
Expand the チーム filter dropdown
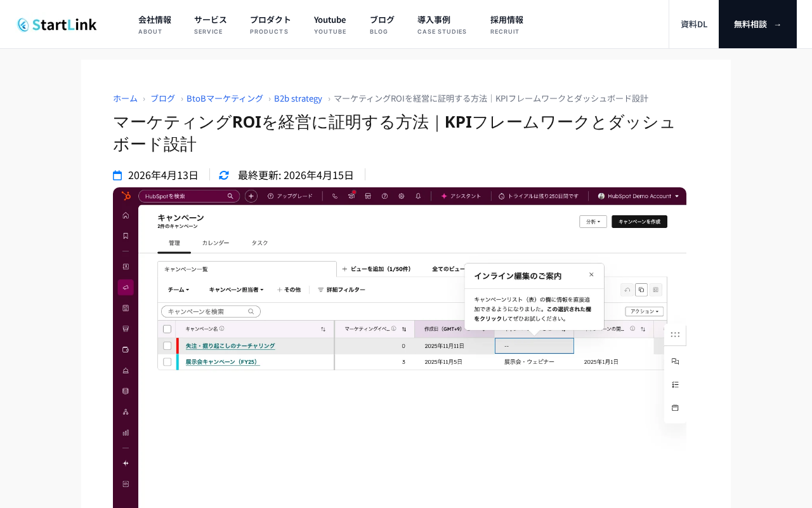click(x=178, y=290)
